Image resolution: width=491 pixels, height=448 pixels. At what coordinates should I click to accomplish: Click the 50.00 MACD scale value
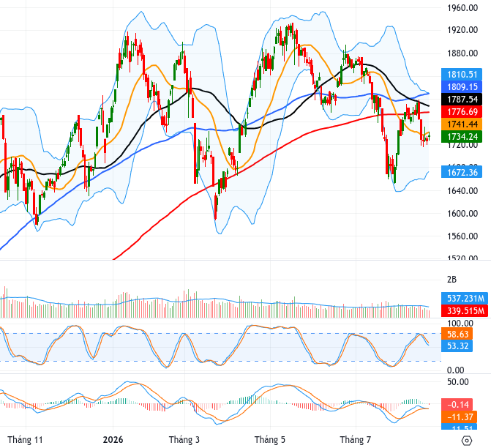coord(458,382)
